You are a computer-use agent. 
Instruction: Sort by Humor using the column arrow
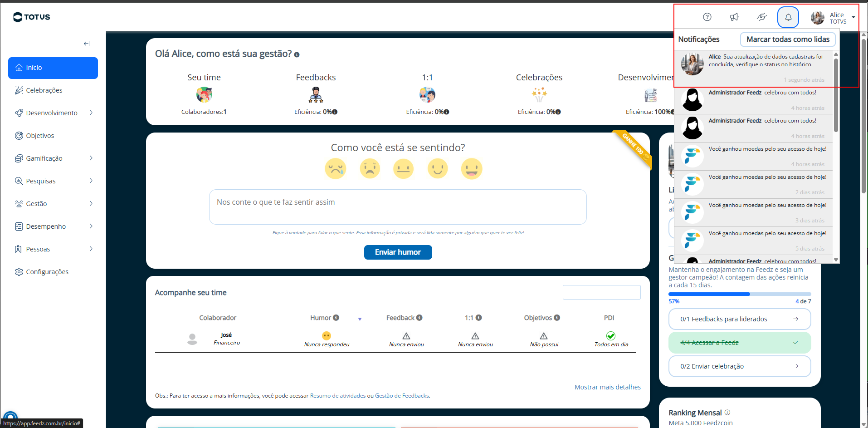(x=360, y=319)
